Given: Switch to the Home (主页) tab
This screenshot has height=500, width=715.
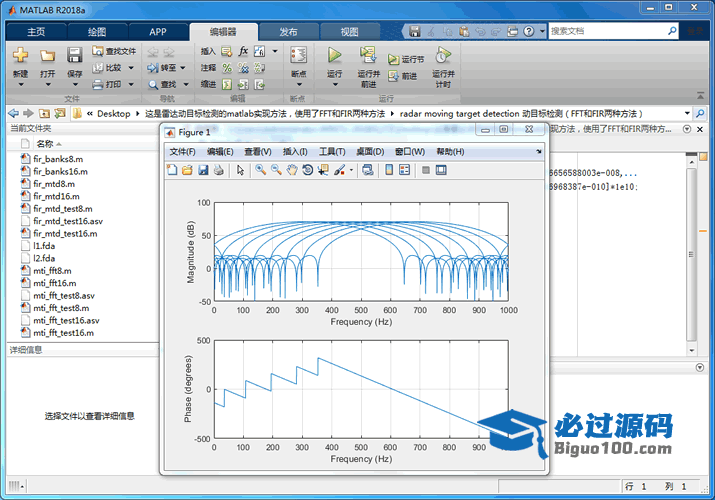Looking at the screenshot, I should coord(36,31).
